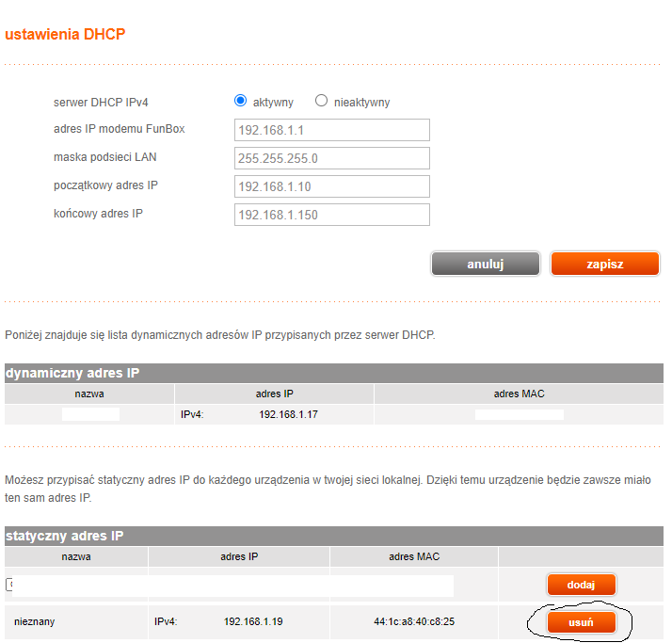Click the maska podsieci LAN field
The image size is (672, 643).
point(331,158)
